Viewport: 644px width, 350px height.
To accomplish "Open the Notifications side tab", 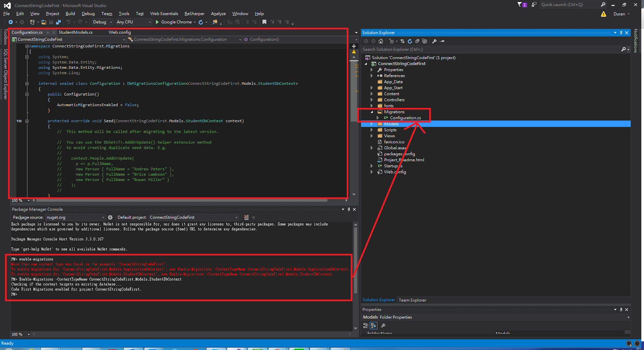I will tap(636, 41).
